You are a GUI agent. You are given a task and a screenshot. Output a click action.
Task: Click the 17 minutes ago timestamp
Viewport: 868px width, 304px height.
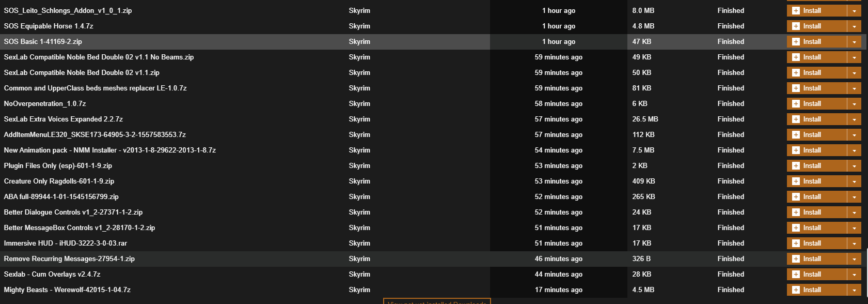tap(559, 290)
